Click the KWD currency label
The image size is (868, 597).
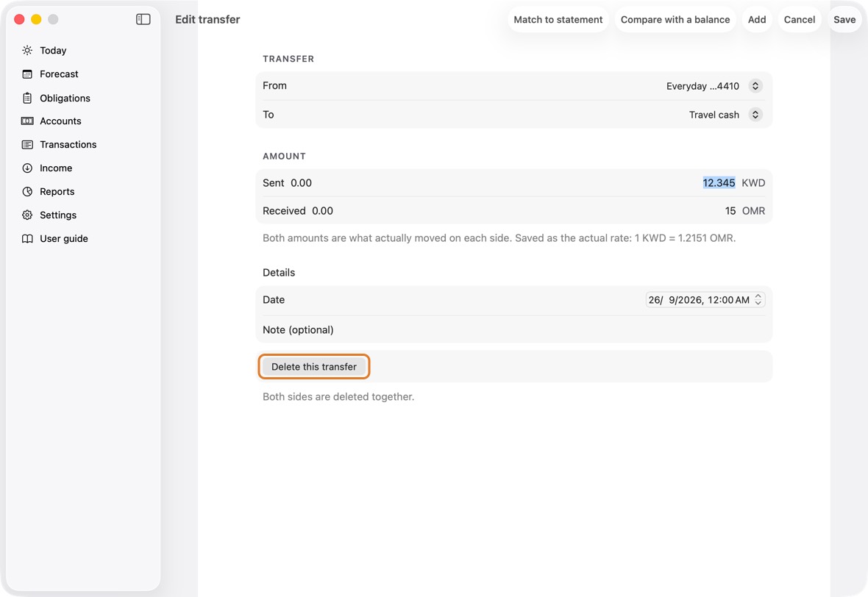753,182
